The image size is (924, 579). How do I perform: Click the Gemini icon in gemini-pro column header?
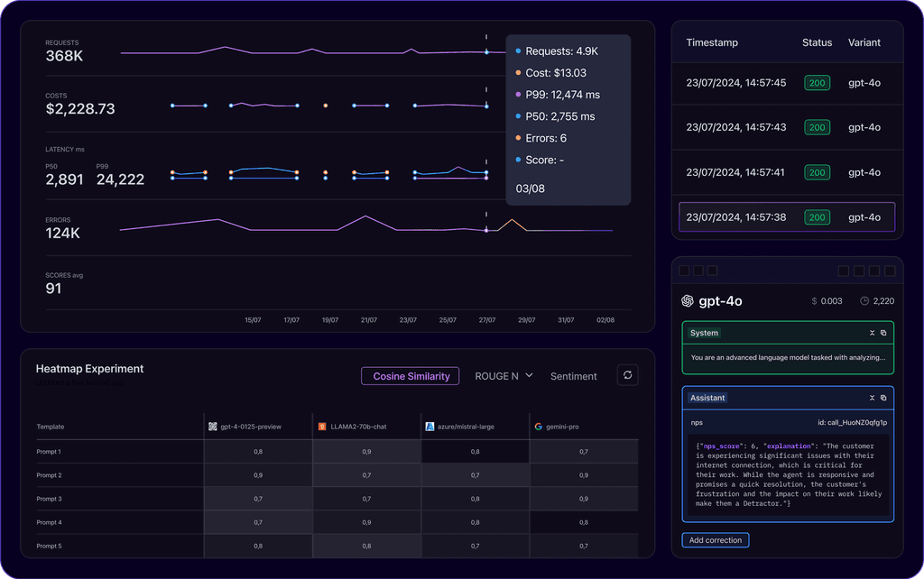pyautogui.click(x=538, y=426)
